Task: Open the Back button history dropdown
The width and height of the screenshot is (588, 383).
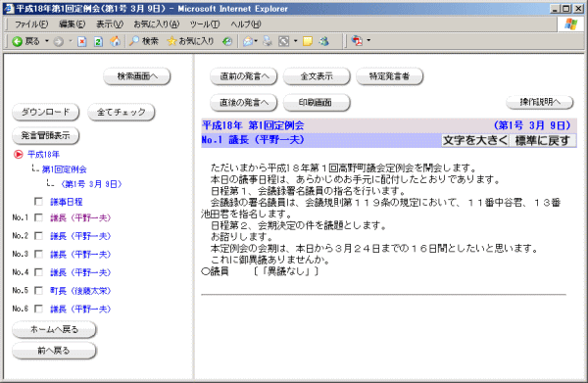Action: (x=47, y=41)
